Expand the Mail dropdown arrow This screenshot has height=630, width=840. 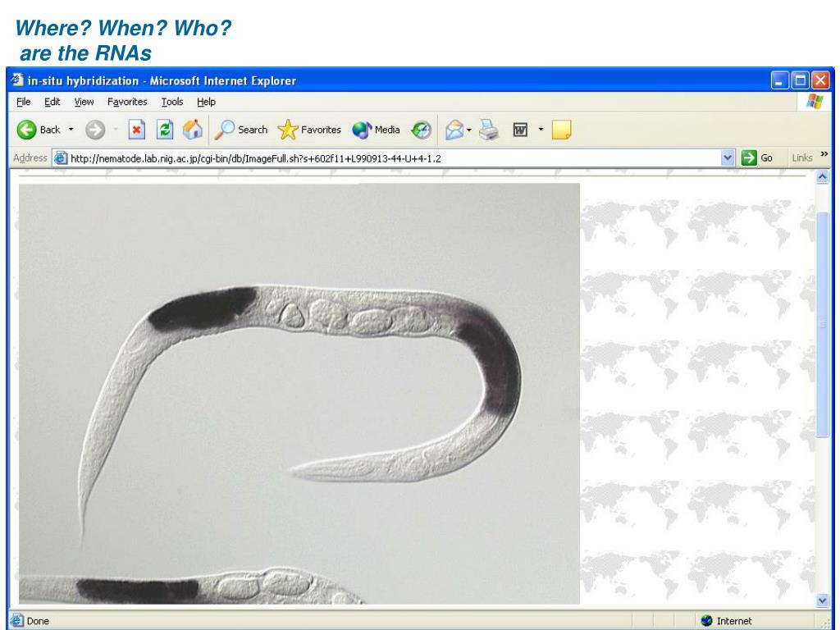(469, 130)
